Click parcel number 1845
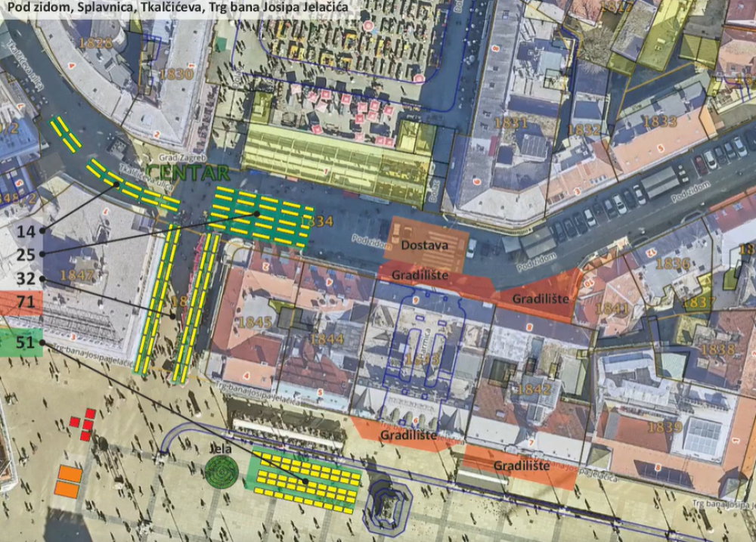Screen dimensions: 756x542 point(255,323)
